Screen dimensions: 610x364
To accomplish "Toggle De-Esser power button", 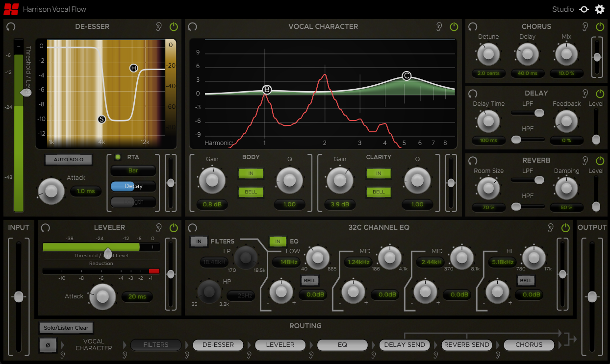I will point(174,27).
